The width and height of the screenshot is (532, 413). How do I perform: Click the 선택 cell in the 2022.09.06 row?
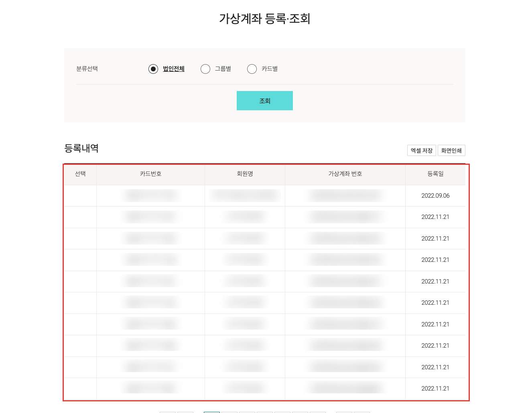[x=80, y=196]
